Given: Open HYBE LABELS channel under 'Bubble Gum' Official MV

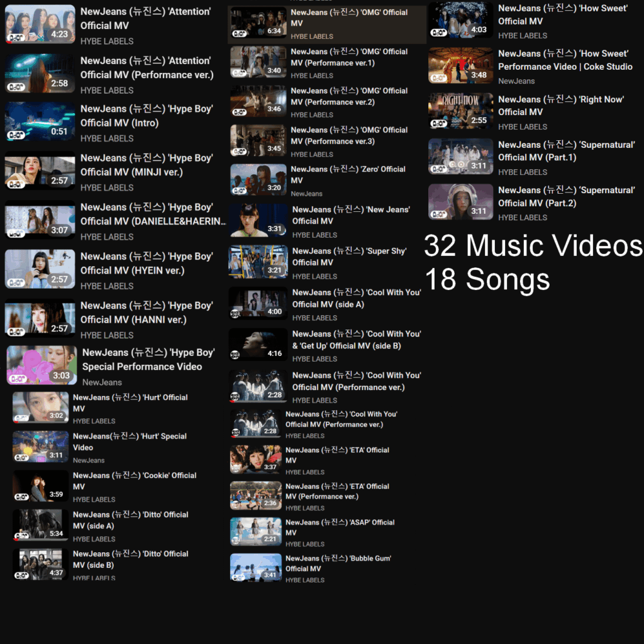Looking at the screenshot, I should (305, 580).
